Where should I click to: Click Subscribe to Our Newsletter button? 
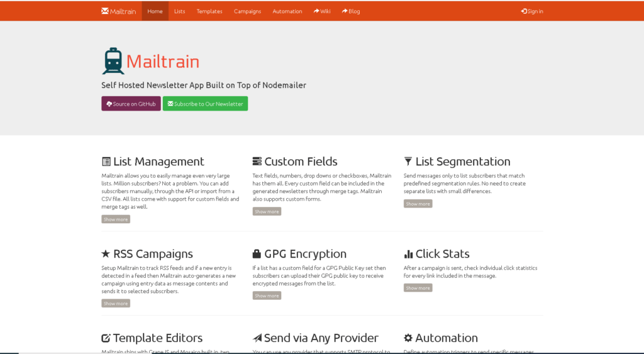click(206, 104)
